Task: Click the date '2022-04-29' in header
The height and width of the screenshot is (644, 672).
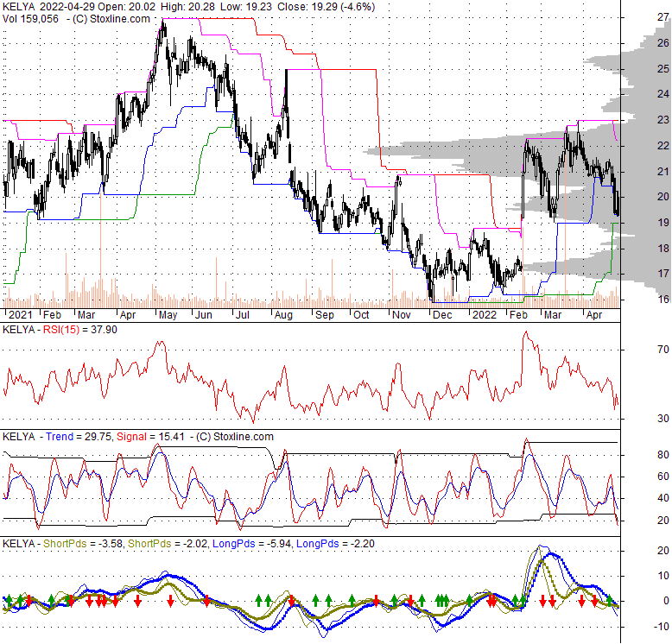Action: [66, 7]
